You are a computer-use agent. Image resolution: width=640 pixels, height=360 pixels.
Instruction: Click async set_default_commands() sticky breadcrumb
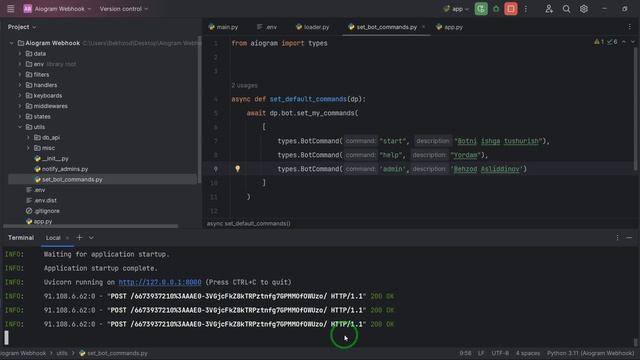coord(249,223)
